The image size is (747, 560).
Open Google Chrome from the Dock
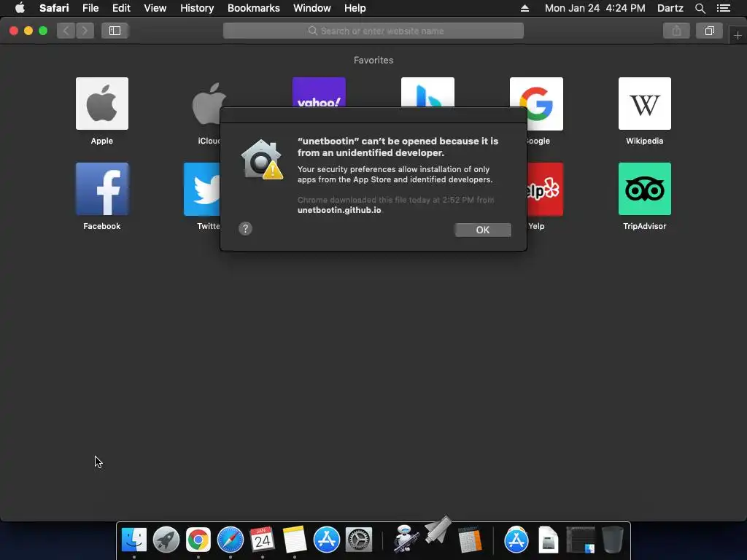tap(198, 540)
